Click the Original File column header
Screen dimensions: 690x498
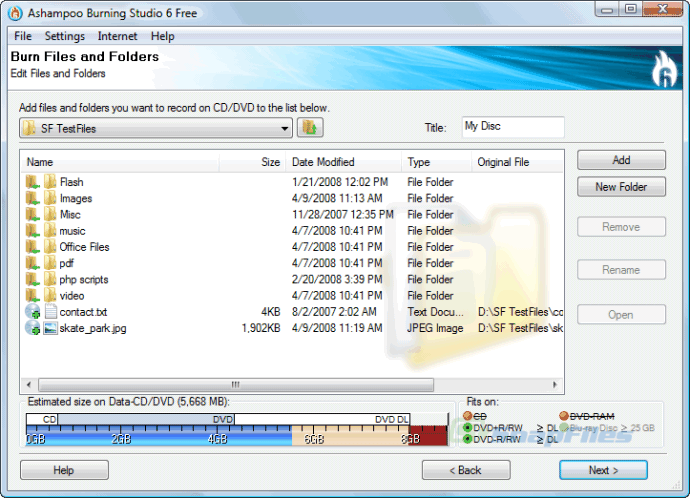[517, 162]
